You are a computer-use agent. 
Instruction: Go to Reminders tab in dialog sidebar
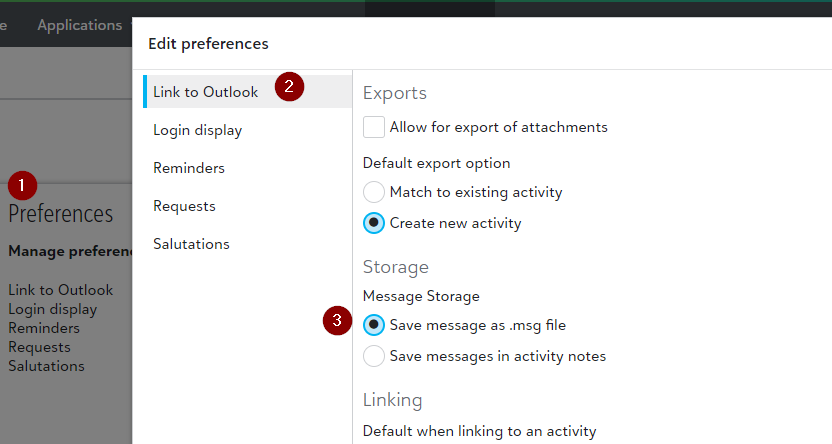click(x=189, y=168)
